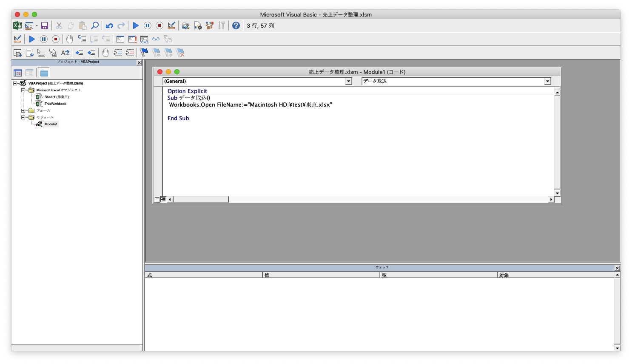Viewport: 632px width, 364px height.
Task: Open the データ取込 procedure dropdown
Action: pos(548,81)
